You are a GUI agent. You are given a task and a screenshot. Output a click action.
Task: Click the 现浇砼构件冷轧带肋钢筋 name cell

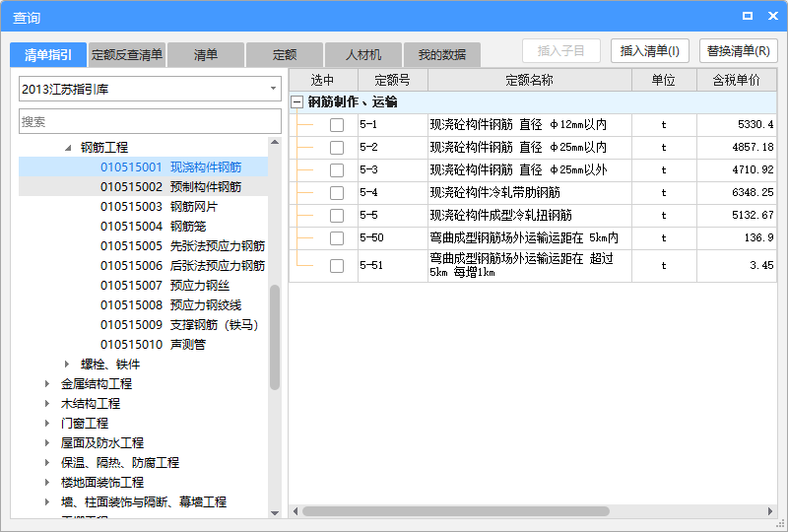(530, 192)
